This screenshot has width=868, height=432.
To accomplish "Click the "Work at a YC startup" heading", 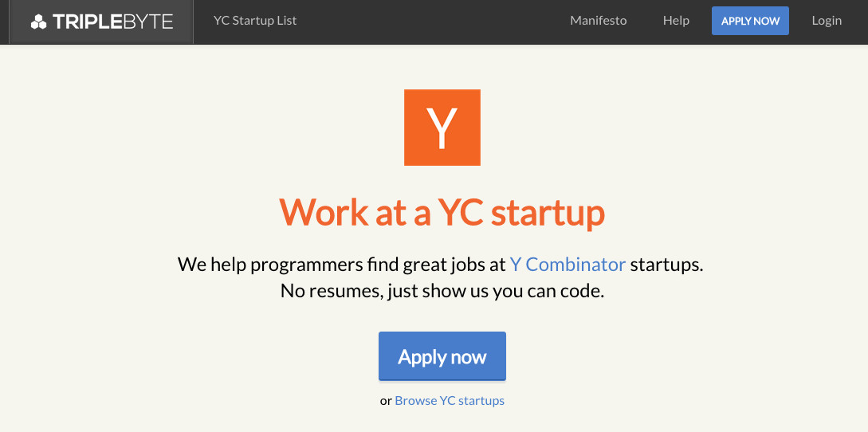I will point(442,211).
